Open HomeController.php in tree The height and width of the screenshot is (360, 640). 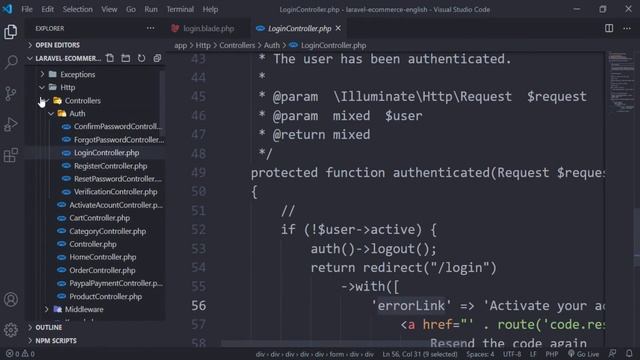click(102, 257)
